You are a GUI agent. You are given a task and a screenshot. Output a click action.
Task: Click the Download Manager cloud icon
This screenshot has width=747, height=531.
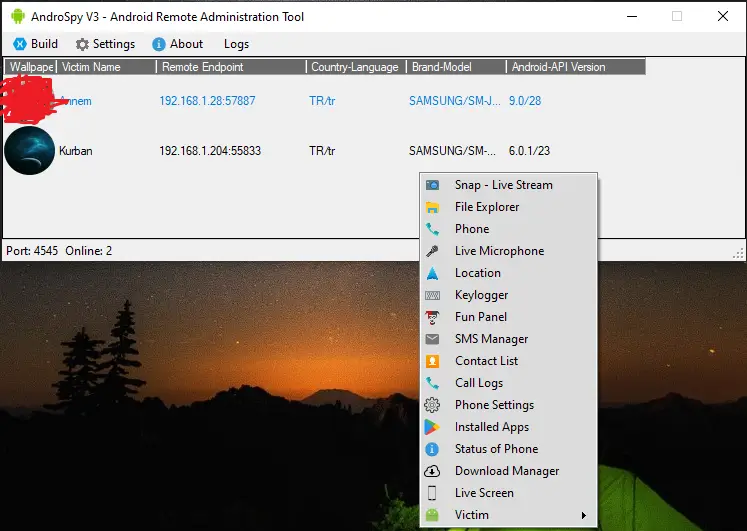tap(432, 471)
